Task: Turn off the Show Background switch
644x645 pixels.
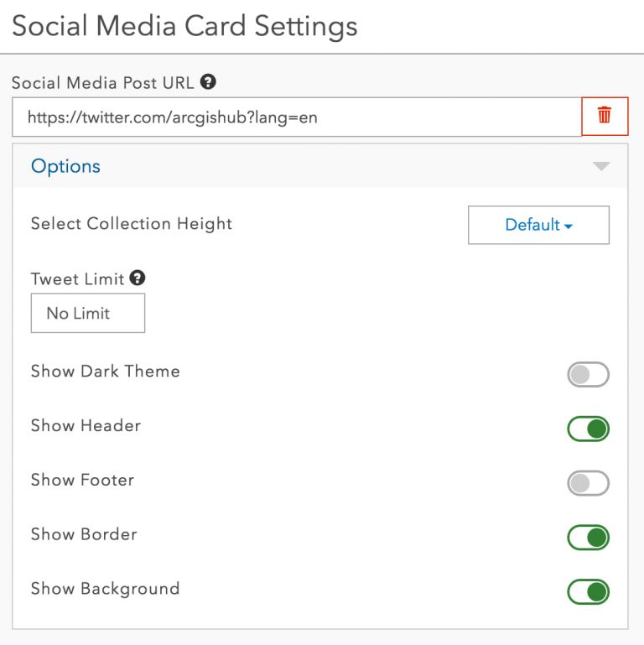Action: 588,592
